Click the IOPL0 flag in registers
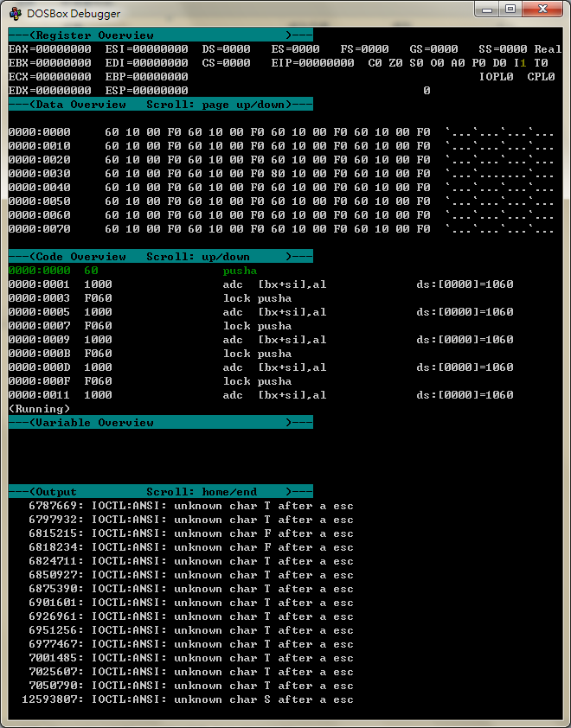This screenshot has width=571, height=728. [x=496, y=77]
